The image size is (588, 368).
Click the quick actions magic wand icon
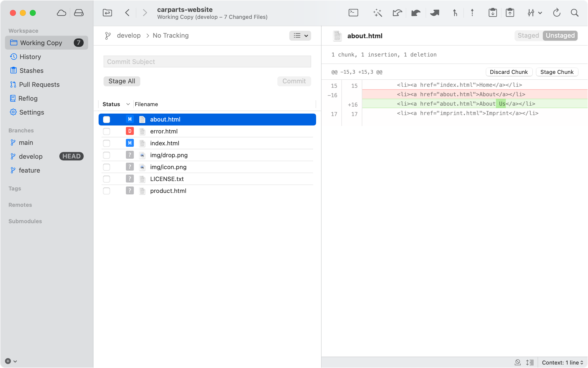point(377,13)
